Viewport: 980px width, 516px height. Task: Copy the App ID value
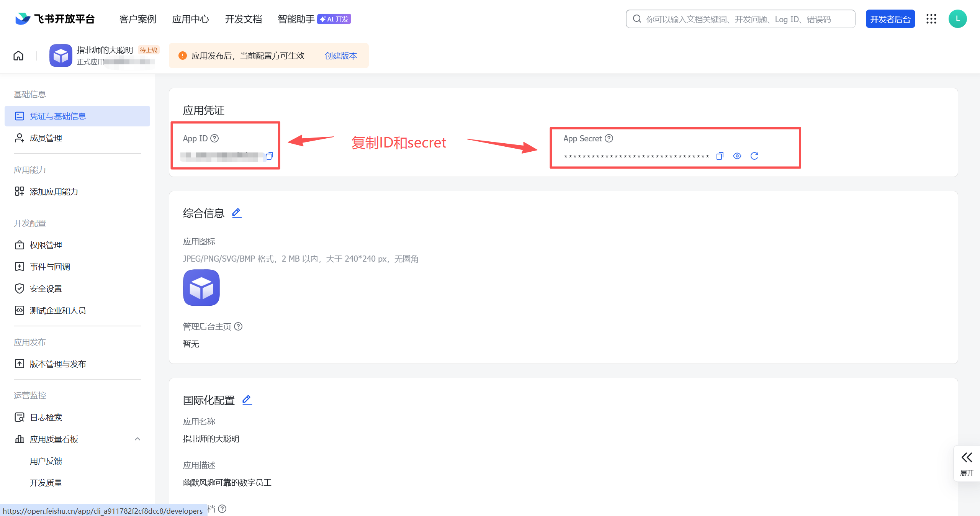pyautogui.click(x=270, y=156)
